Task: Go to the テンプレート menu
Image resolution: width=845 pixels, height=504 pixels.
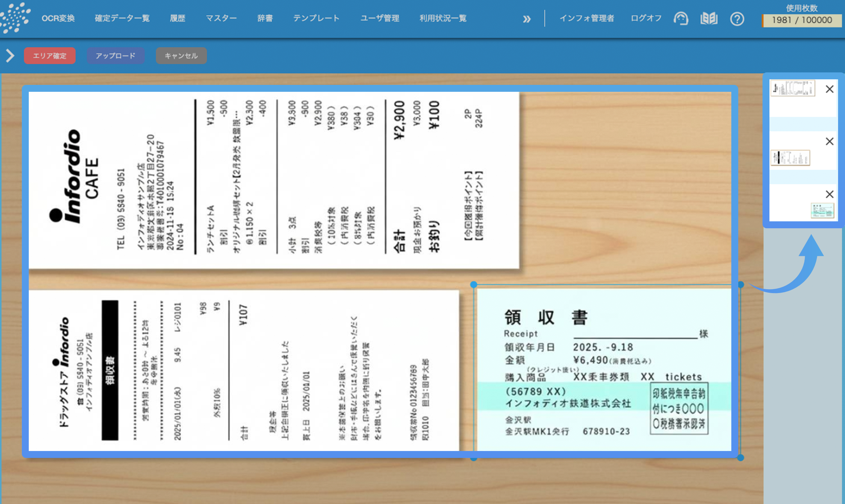Action: pos(316,18)
